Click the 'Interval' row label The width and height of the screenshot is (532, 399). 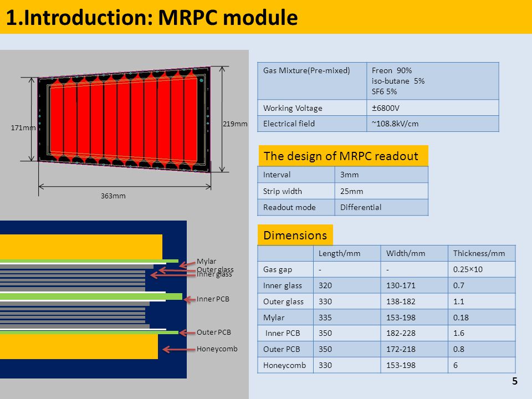277,175
